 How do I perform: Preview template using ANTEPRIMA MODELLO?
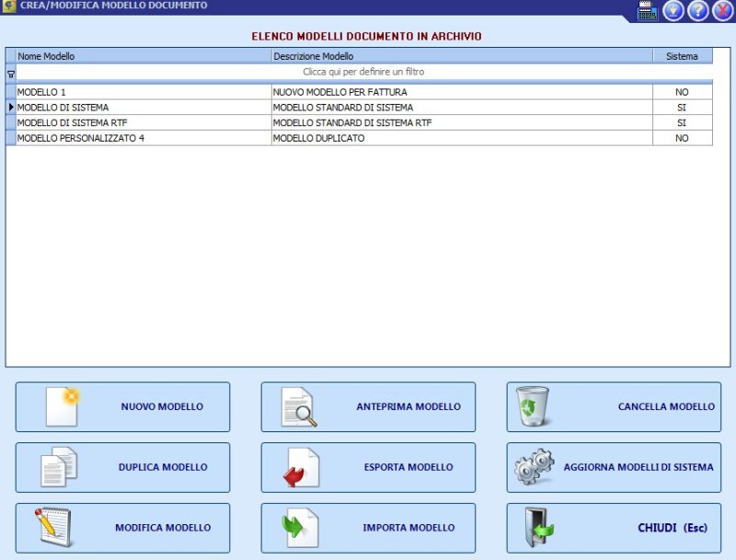click(368, 406)
